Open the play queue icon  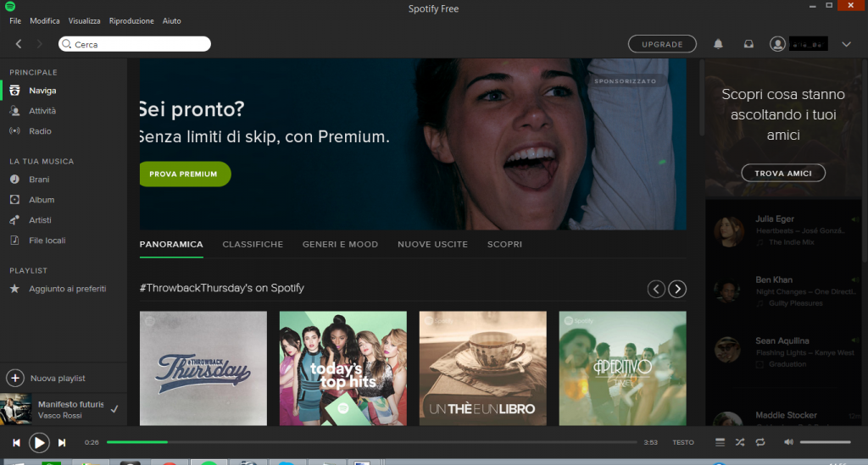point(720,442)
